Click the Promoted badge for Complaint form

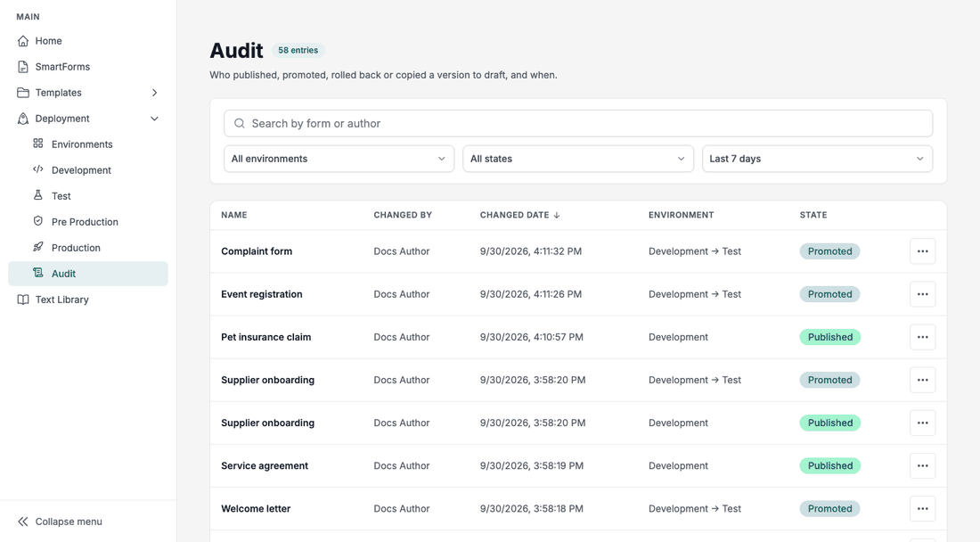830,251
